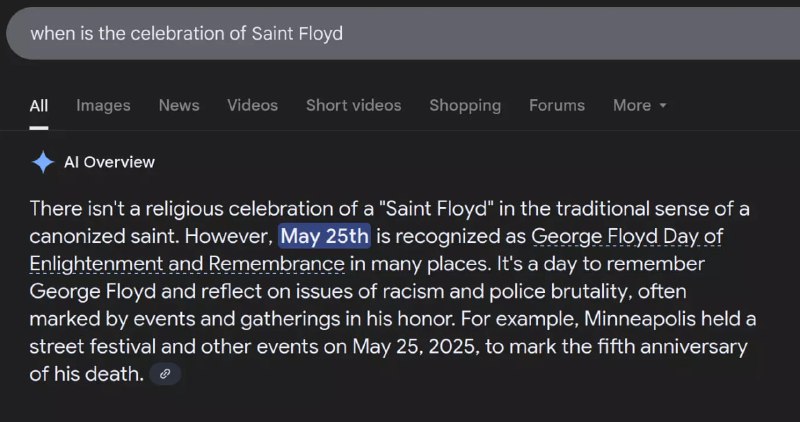800x422 pixels.
Task: Open the Videos tab
Action: tap(252, 106)
